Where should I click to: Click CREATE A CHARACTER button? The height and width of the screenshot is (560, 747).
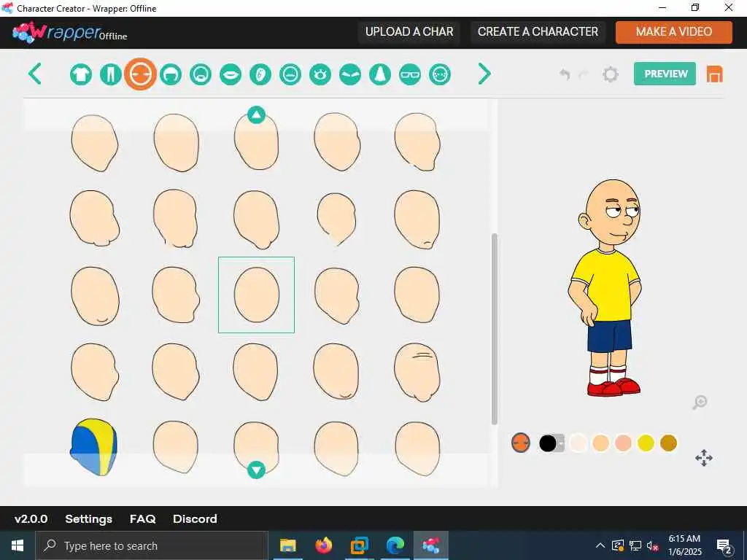coord(538,32)
